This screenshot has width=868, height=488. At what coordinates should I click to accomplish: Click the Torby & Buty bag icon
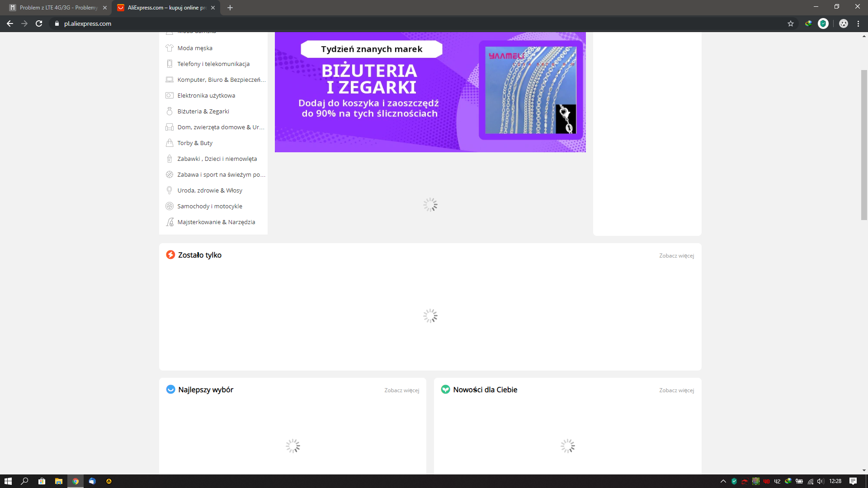coord(170,143)
